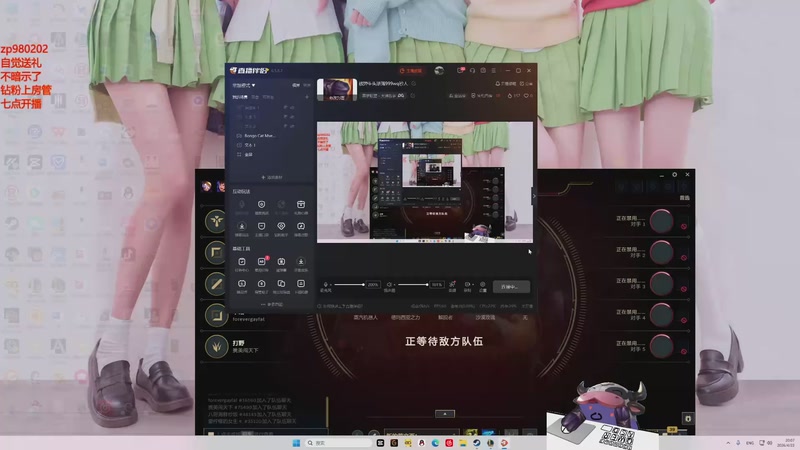The width and height of the screenshot is (800, 450).
Task: Open League client settings gear
Action: click(x=674, y=174)
